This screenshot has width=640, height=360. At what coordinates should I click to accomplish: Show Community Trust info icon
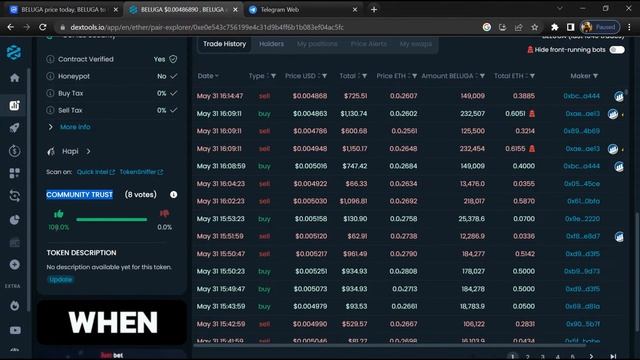pyautogui.click(x=173, y=195)
